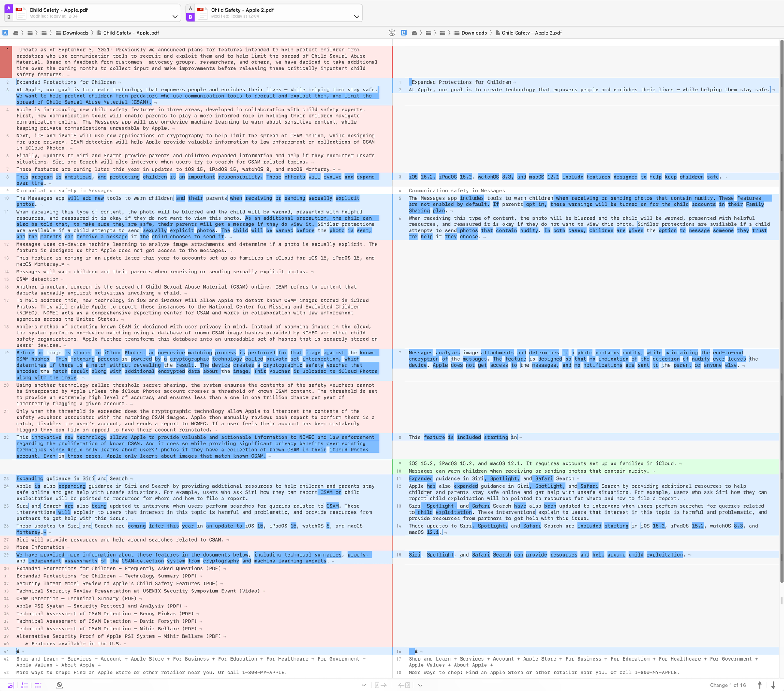784x691 pixels.
Task: Select the red line 1 change marker in the left gutter
Action: [6, 62]
